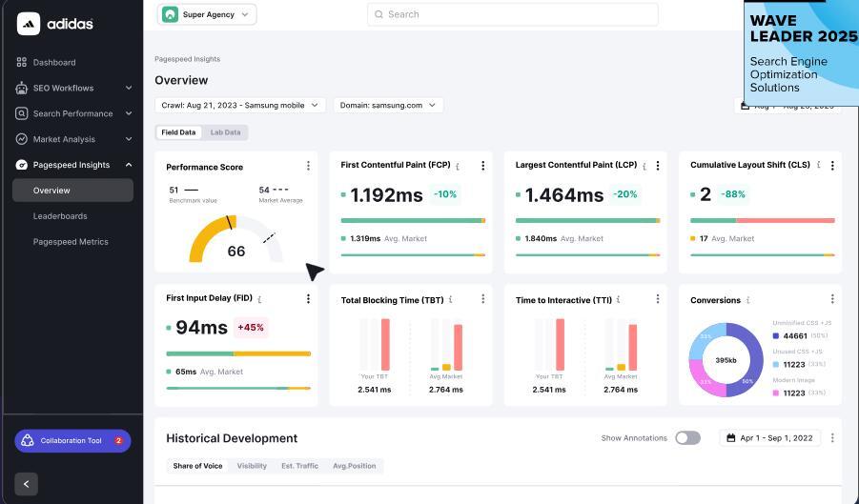Click the Search input field
The width and height of the screenshot is (859, 504).
[x=512, y=14]
